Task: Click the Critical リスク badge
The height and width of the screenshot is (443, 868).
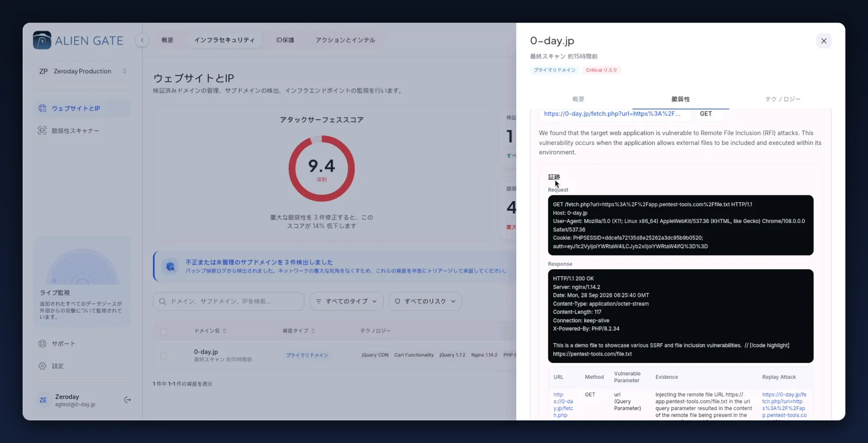Action: pos(602,70)
